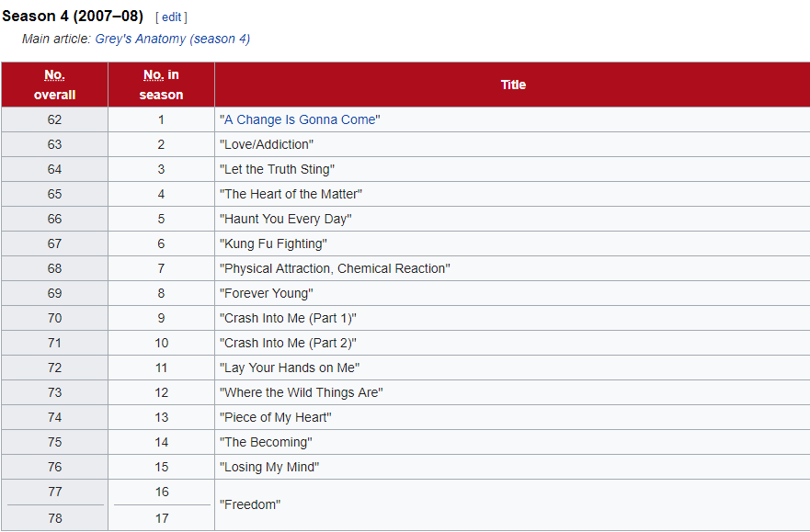810x532 pixels.
Task: Click the "No. in season" column header
Action: point(161,85)
